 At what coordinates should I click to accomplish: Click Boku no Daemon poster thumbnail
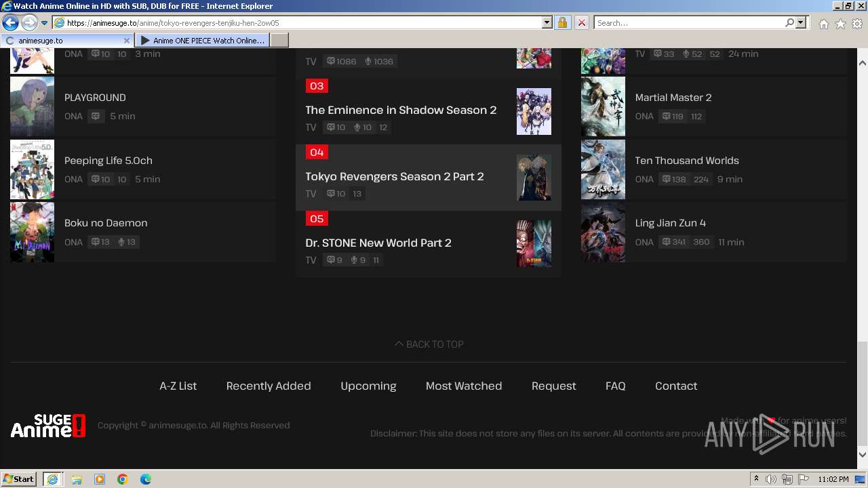click(x=32, y=232)
